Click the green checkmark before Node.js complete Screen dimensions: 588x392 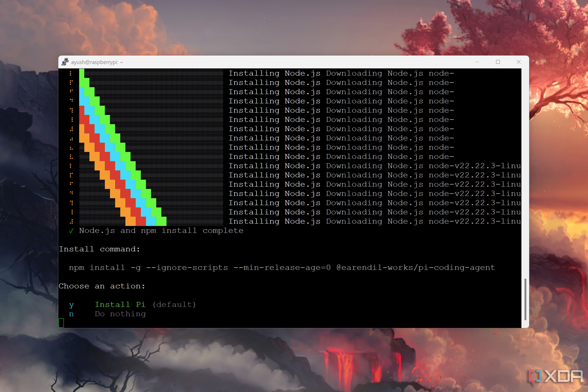point(71,231)
